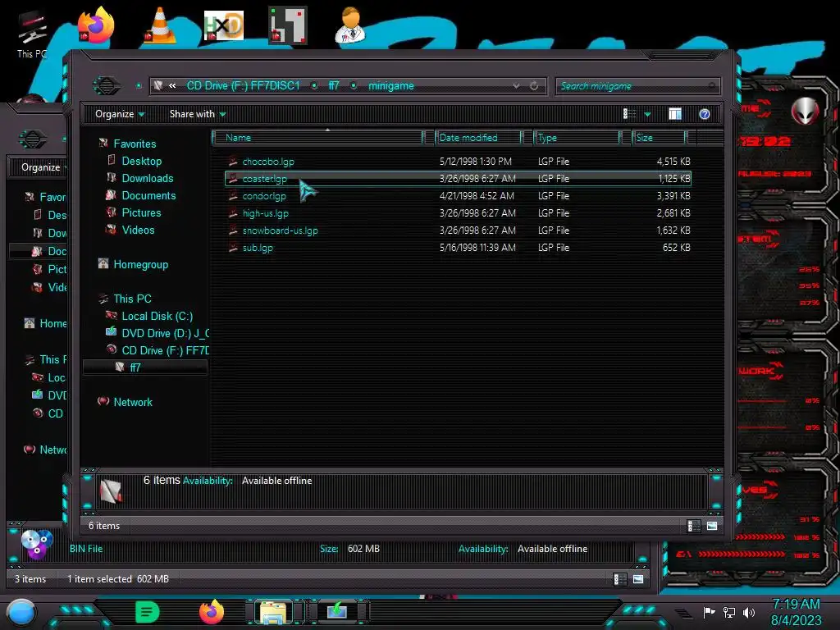The width and height of the screenshot is (840, 630).
Task: Sort files by the Size column
Action: (660, 138)
